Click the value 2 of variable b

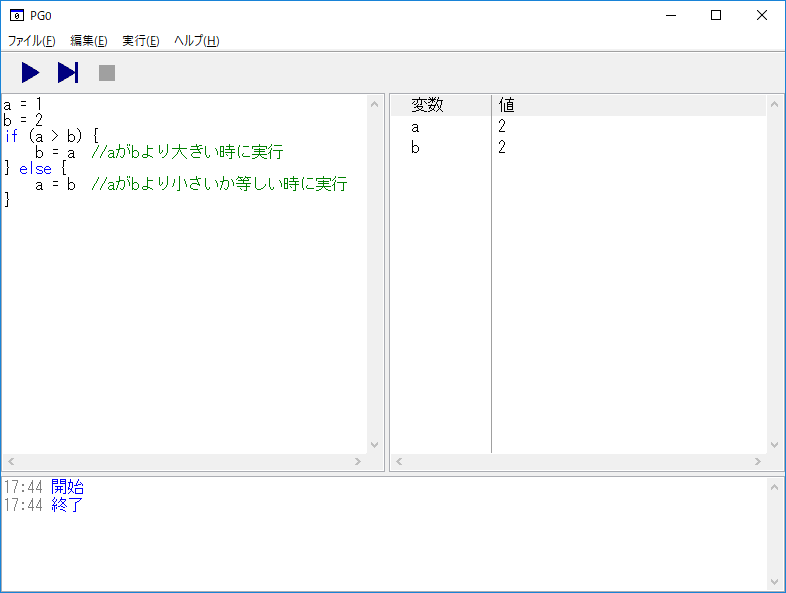[502, 147]
